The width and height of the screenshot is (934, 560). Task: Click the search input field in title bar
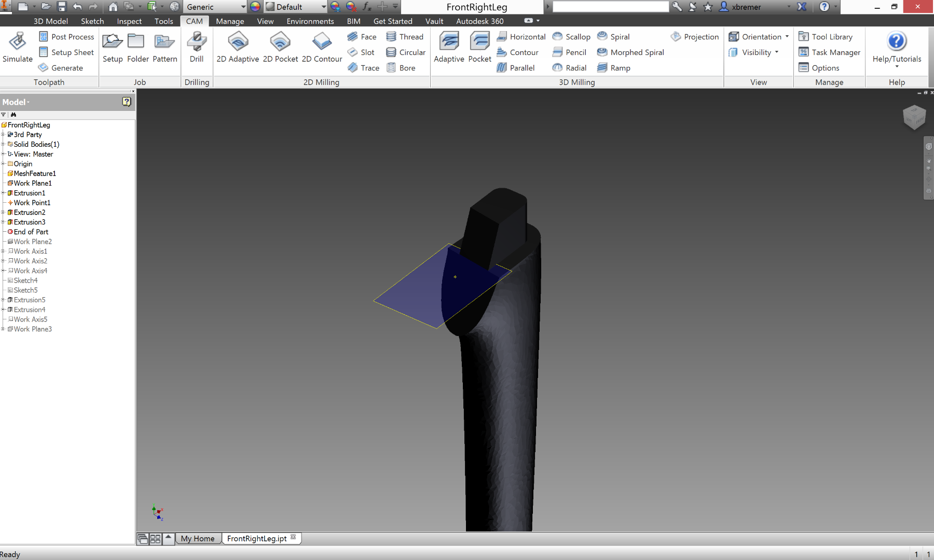[x=611, y=7]
